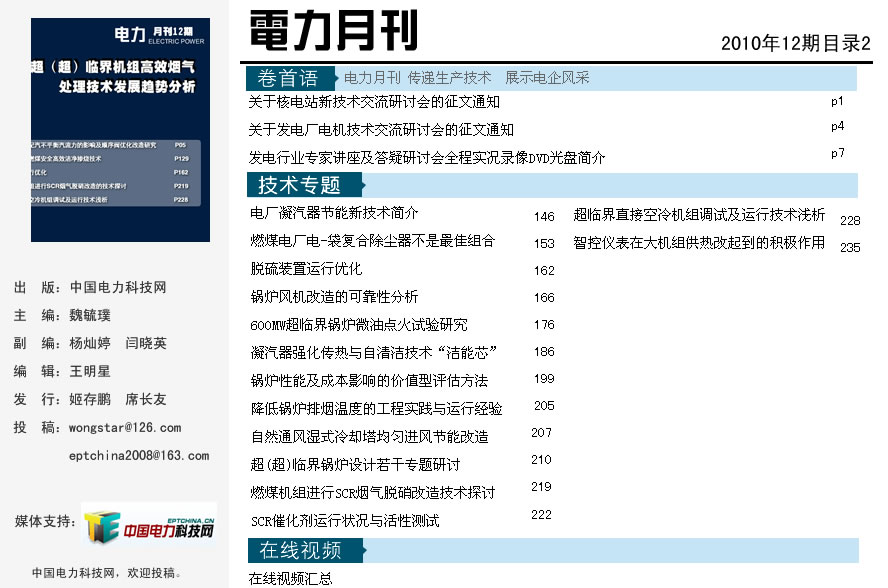This screenshot has width=888, height=588.
Task: Click the deputy editor name 闫晓英
Action: (146, 343)
